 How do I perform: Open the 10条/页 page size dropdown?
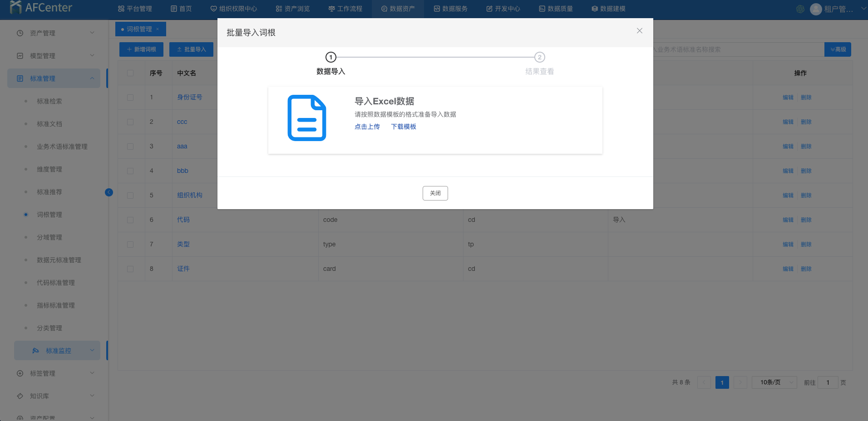774,382
